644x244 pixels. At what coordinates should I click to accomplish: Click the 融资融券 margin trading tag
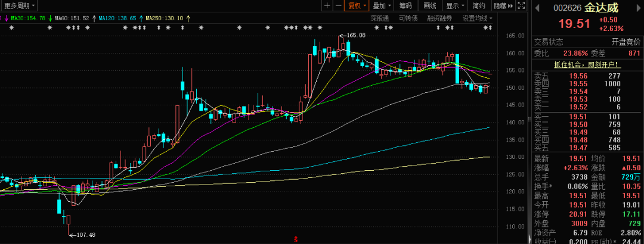(440, 18)
